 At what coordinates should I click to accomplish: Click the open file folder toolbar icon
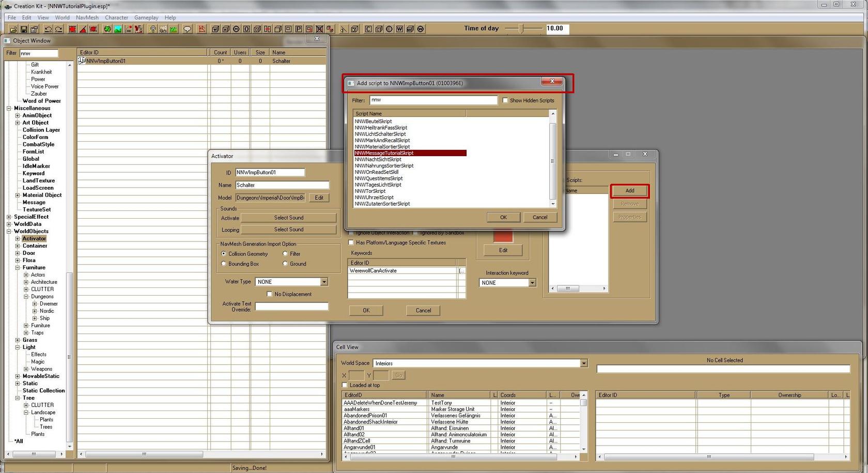tap(13, 29)
